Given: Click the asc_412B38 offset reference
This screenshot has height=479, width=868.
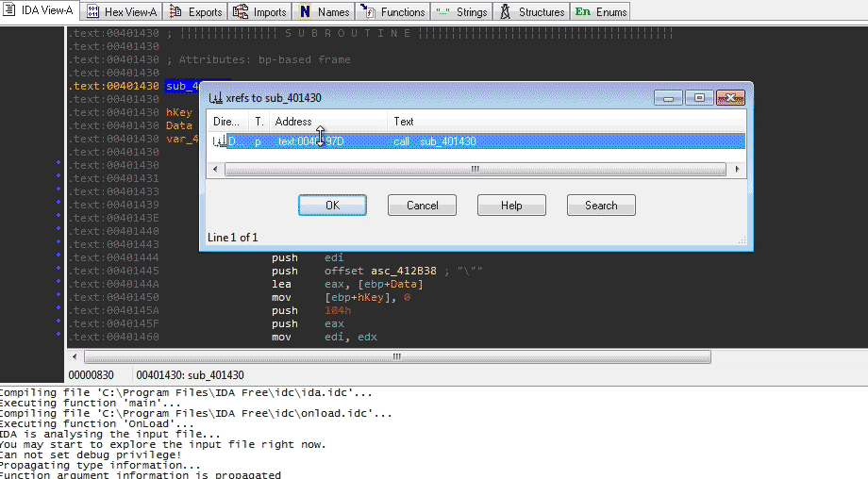Looking at the screenshot, I should (389, 271).
